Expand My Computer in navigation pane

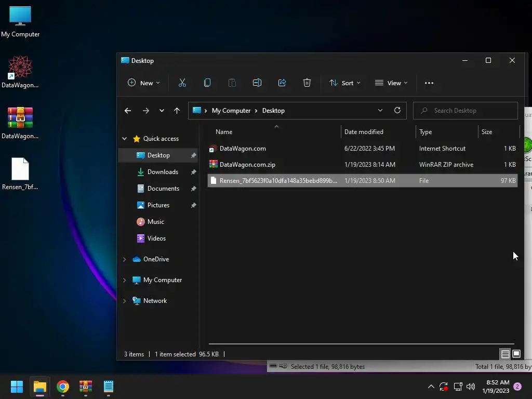click(125, 280)
